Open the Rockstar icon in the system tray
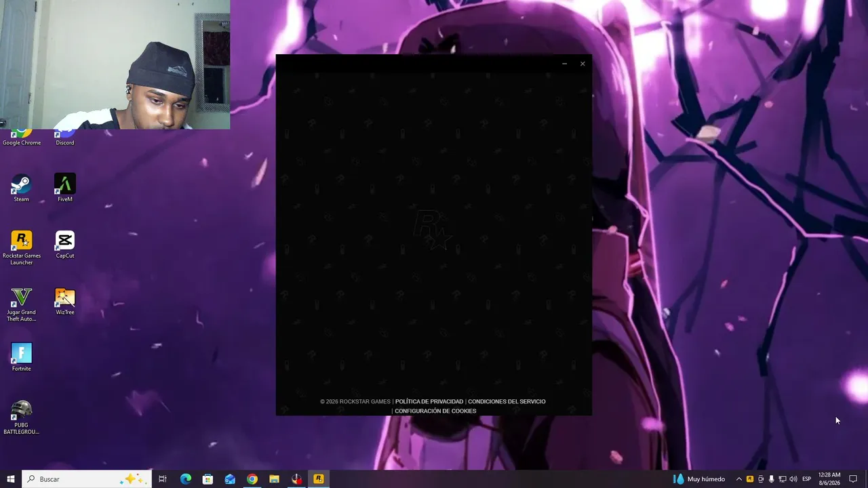This screenshot has width=868, height=488. point(749,479)
